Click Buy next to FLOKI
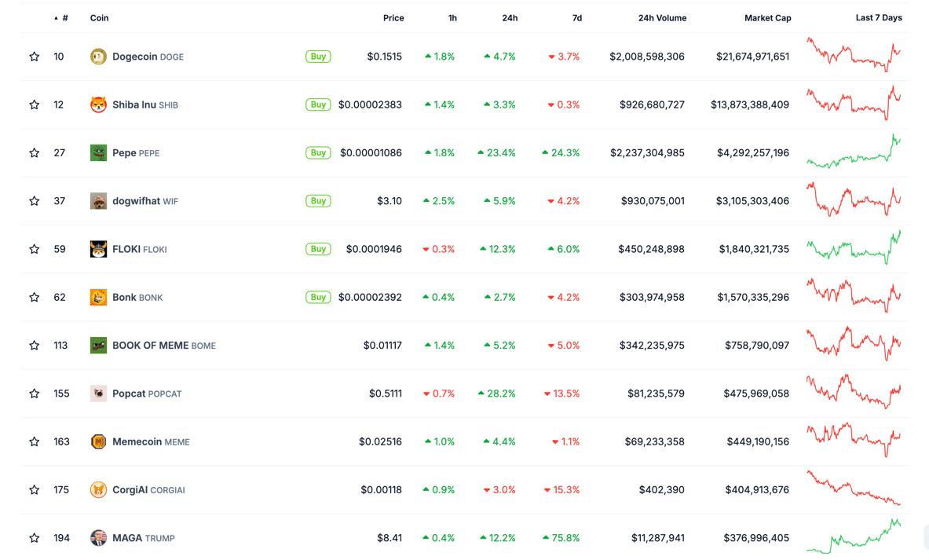929x560 pixels. point(317,248)
